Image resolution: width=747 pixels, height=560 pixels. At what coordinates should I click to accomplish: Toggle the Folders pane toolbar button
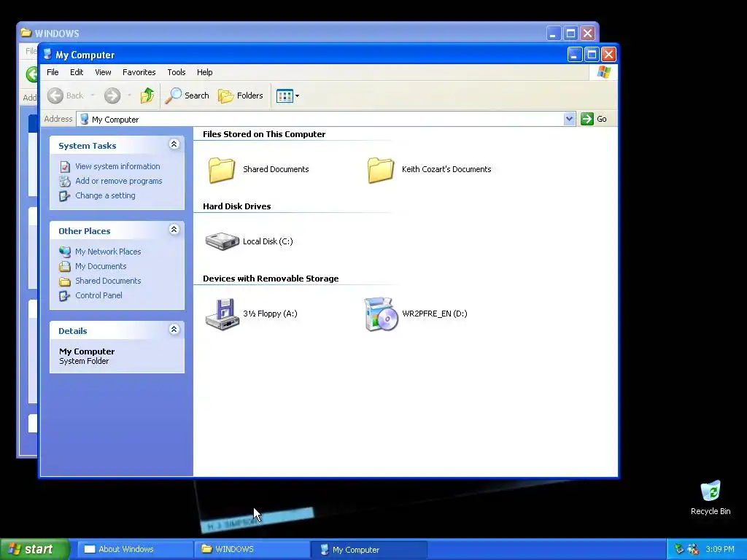click(x=241, y=96)
